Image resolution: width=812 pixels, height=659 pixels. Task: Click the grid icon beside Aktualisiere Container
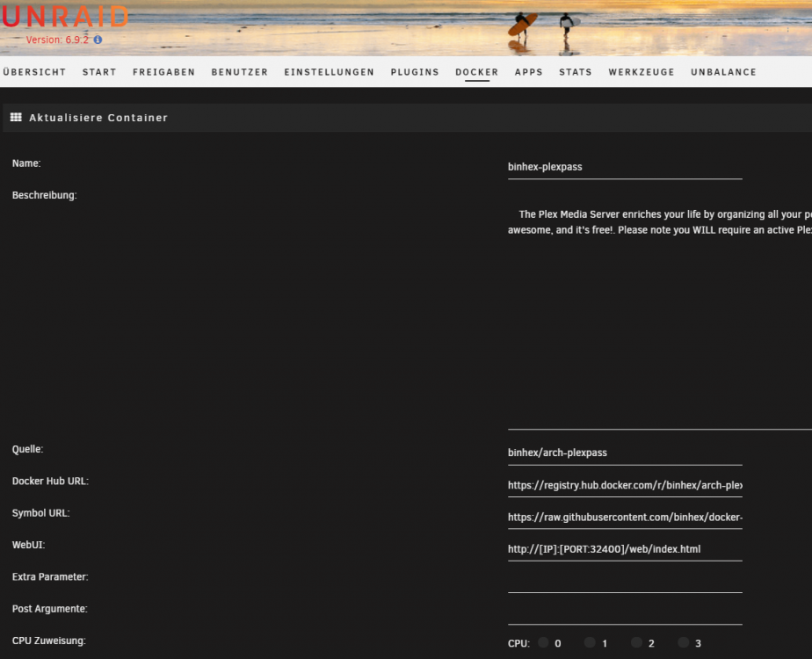16,118
